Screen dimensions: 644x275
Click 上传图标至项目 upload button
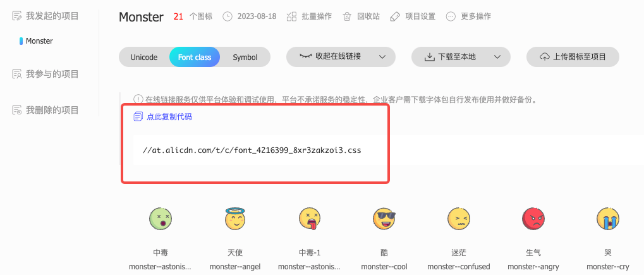click(x=573, y=57)
